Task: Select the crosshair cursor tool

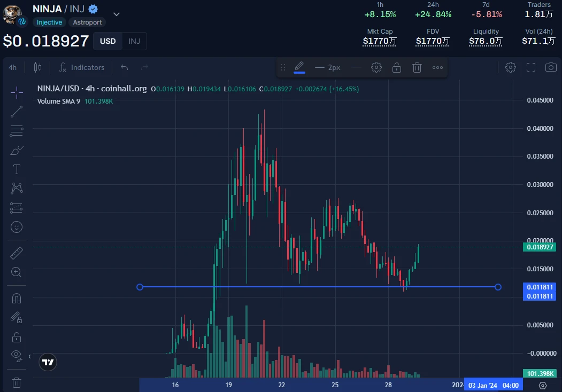Action: 17,92
